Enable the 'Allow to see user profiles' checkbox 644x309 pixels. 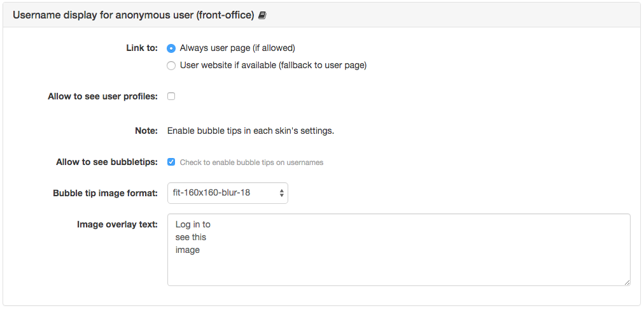click(x=171, y=96)
